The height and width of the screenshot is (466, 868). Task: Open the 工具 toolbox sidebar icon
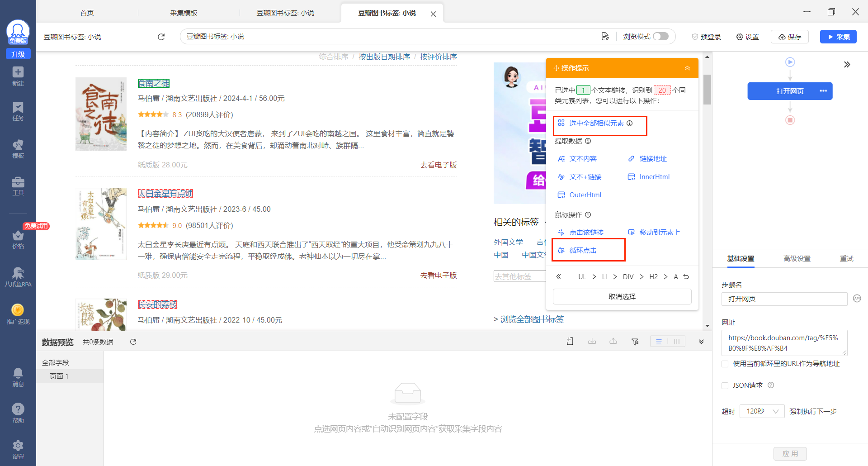pyautogui.click(x=18, y=186)
